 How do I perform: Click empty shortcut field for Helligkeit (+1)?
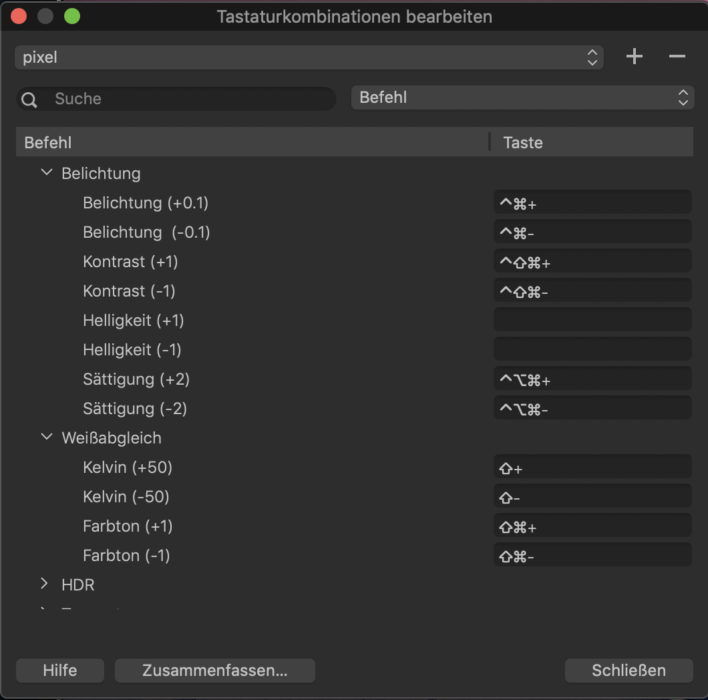point(592,320)
